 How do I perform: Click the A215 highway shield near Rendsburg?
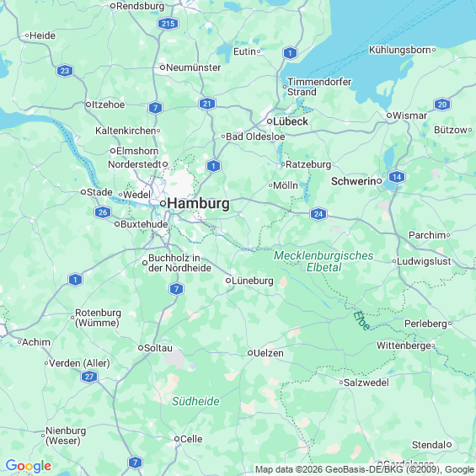[x=168, y=24]
